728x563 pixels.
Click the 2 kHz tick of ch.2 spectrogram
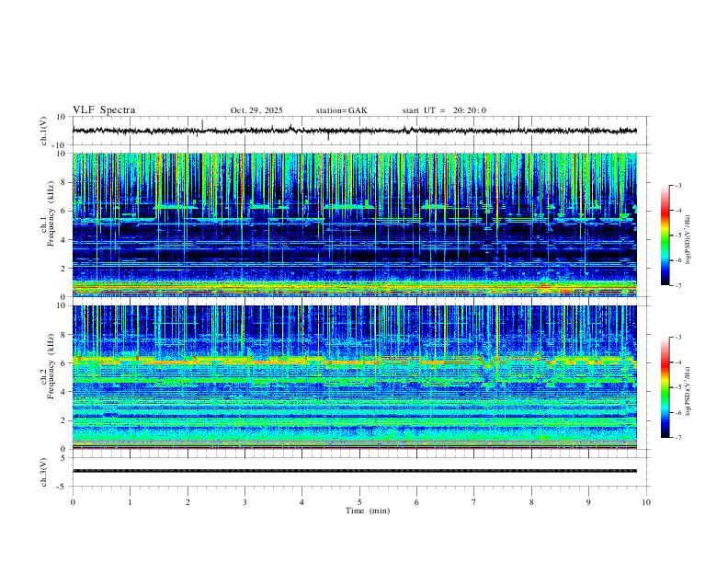pos(63,420)
